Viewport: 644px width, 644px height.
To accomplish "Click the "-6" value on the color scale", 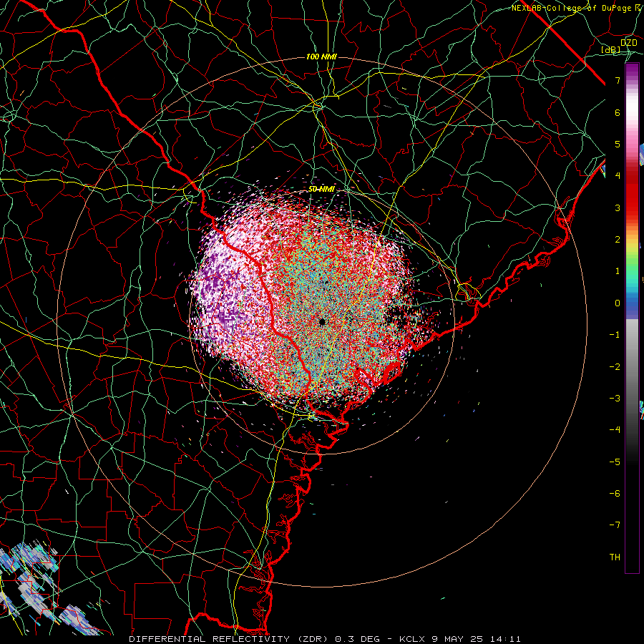I will pyautogui.click(x=615, y=494).
